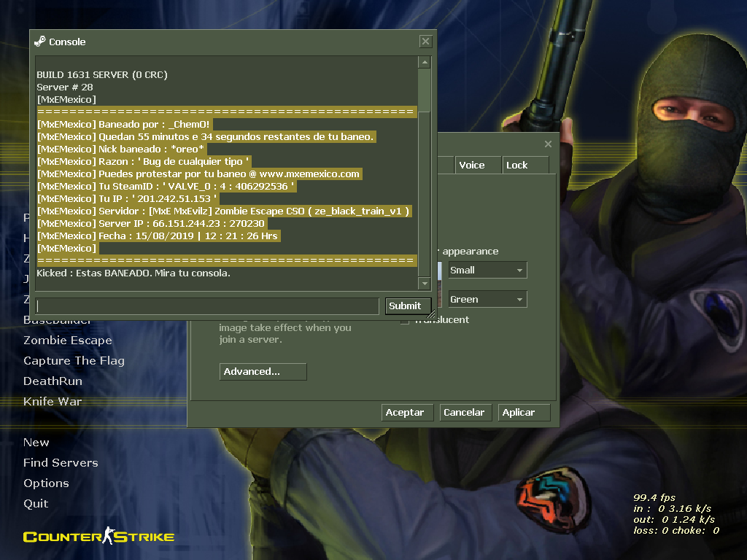Click the 'Server IP : 66.151.244.23' line
Screen dimensions: 747x560
coord(152,223)
